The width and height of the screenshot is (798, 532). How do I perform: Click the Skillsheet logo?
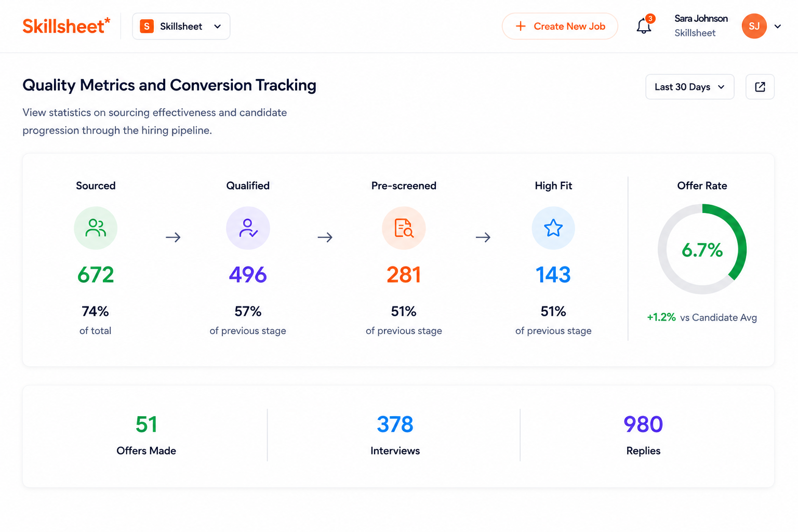66,26
